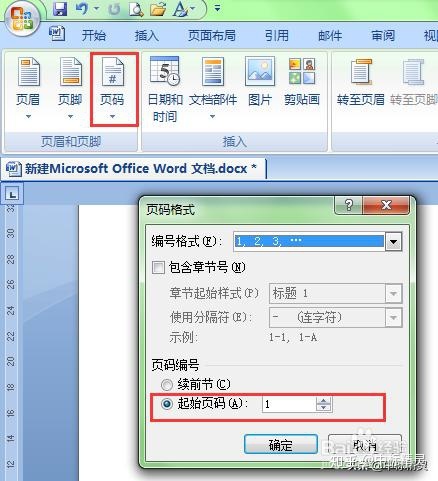
Task: Click the 取消 cancel button
Action: [365, 444]
